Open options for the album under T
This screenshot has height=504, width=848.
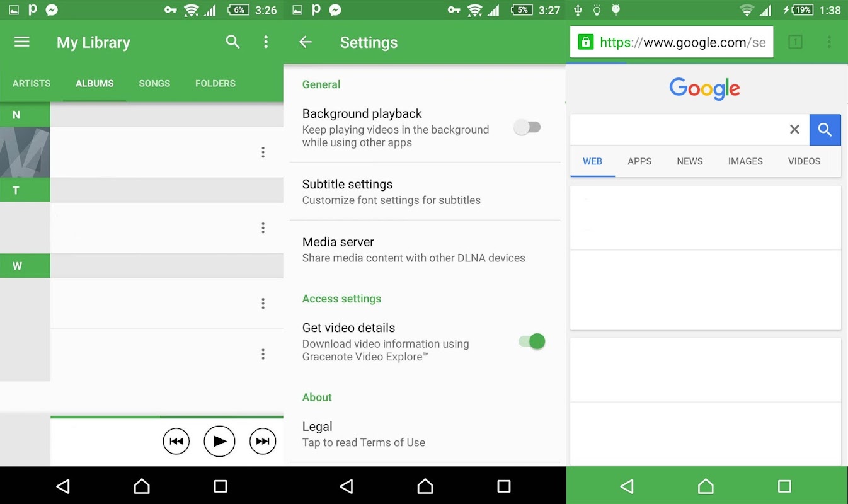(x=263, y=228)
